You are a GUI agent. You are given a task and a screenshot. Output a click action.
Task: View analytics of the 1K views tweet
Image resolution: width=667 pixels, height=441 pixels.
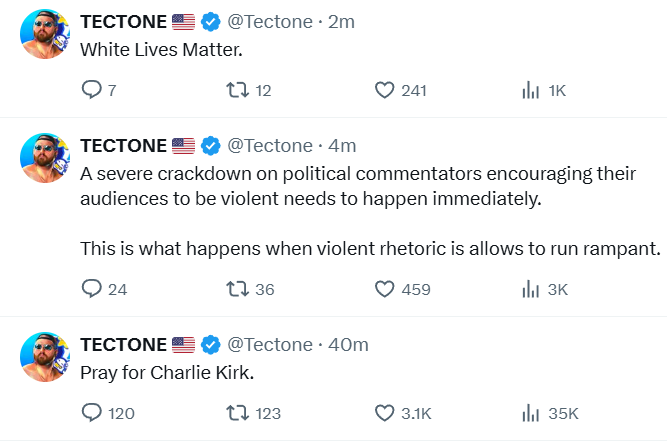pyautogui.click(x=531, y=91)
